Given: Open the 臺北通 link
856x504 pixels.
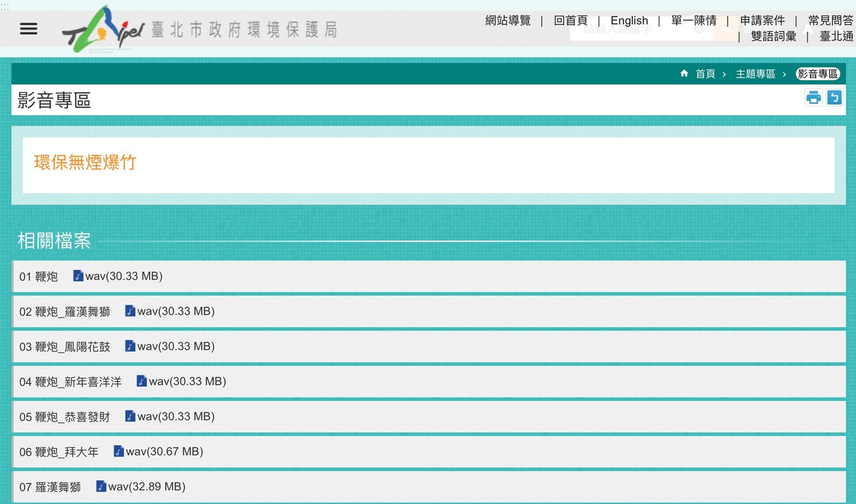Looking at the screenshot, I should pos(837,37).
